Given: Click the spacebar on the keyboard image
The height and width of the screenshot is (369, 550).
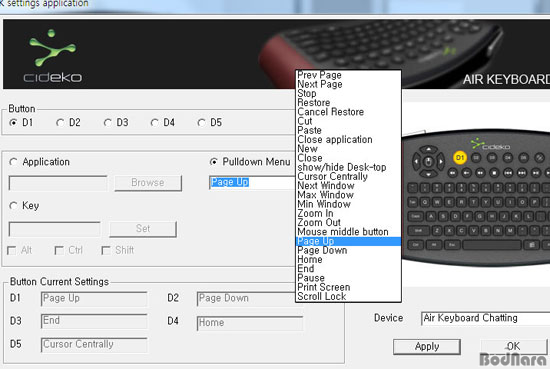Looking at the screenshot, I should pos(492,245).
